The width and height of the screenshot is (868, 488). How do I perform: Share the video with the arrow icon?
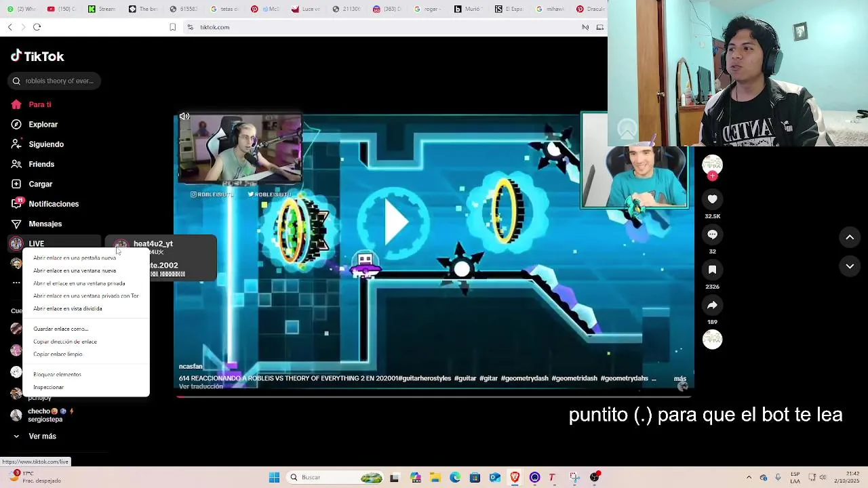[x=712, y=305]
